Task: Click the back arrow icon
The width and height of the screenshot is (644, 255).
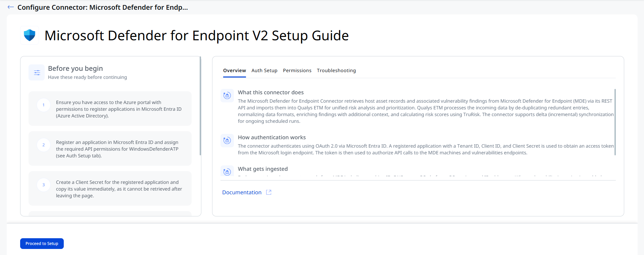Action: point(11,7)
